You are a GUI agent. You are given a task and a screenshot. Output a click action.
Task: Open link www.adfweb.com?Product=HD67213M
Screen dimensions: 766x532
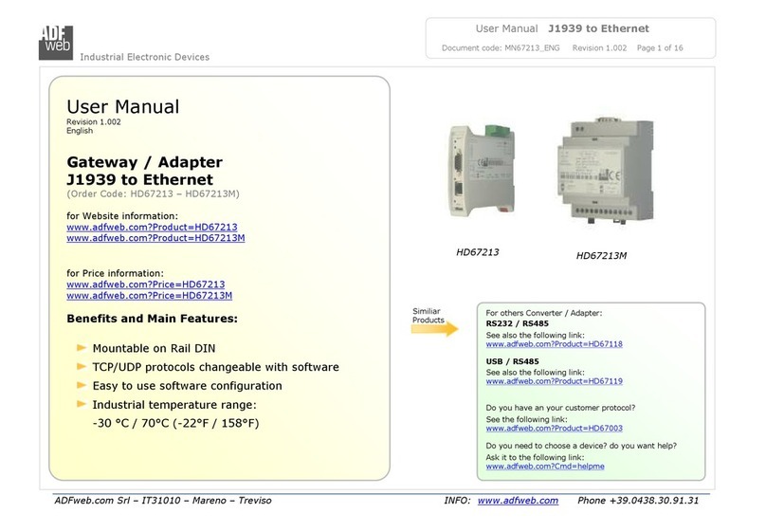pos(155,238)
